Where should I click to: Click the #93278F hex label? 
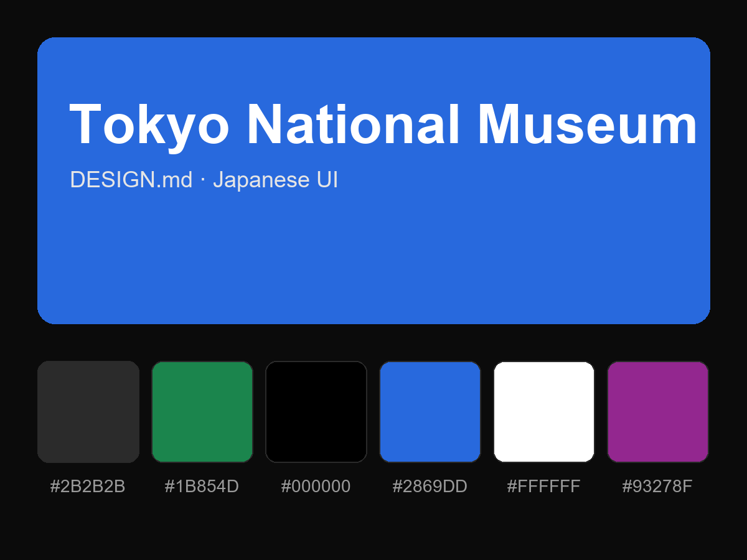[x=657, y=487]
